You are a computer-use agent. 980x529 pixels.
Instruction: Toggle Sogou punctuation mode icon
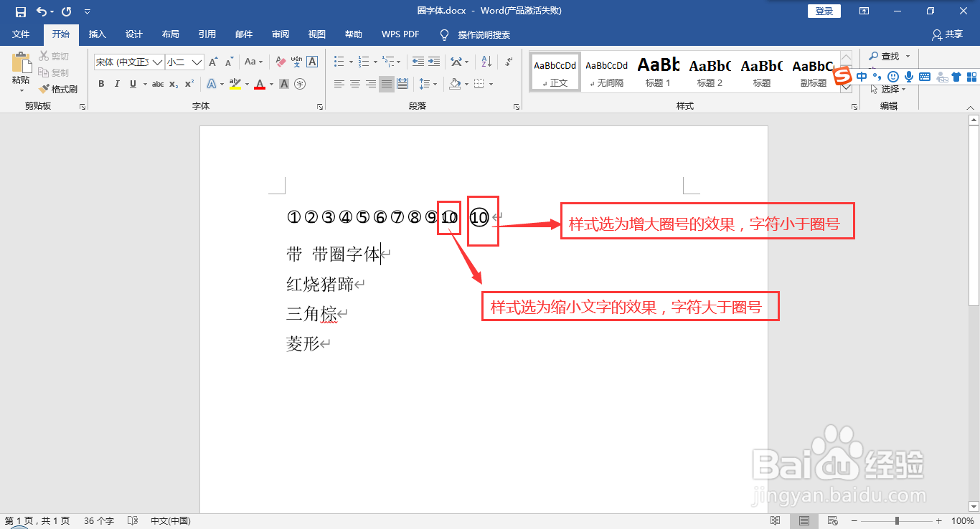[877, 77]
